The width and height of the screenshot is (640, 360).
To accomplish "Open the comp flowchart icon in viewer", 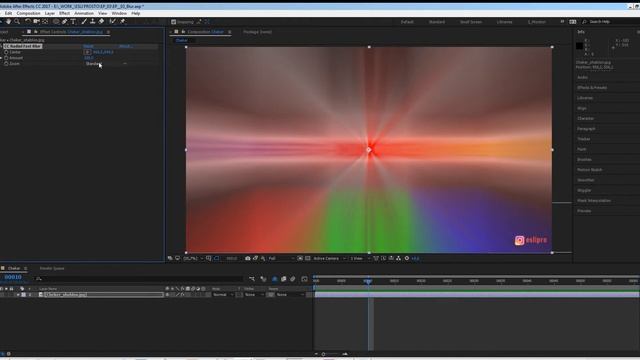I will 398,258.
